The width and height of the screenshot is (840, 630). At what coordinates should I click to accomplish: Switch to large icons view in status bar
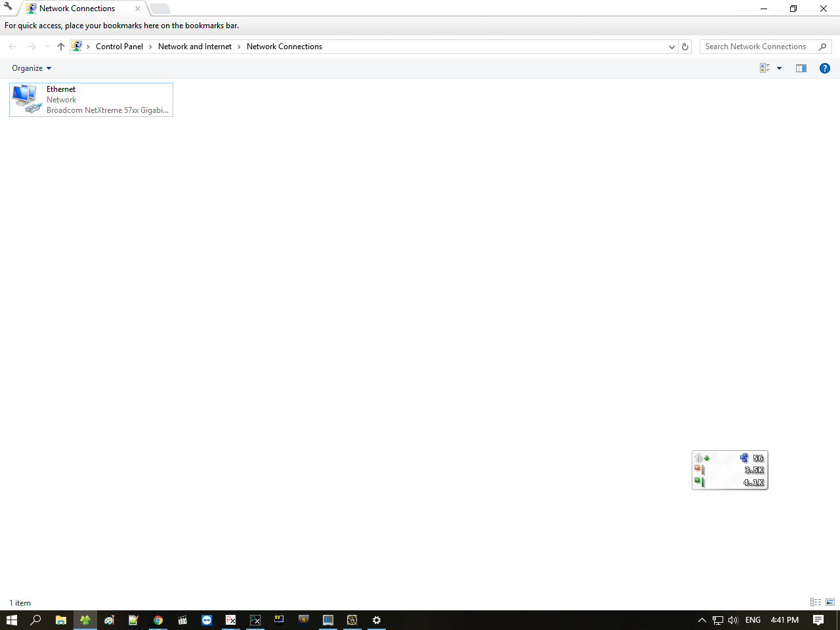point(830,602)
